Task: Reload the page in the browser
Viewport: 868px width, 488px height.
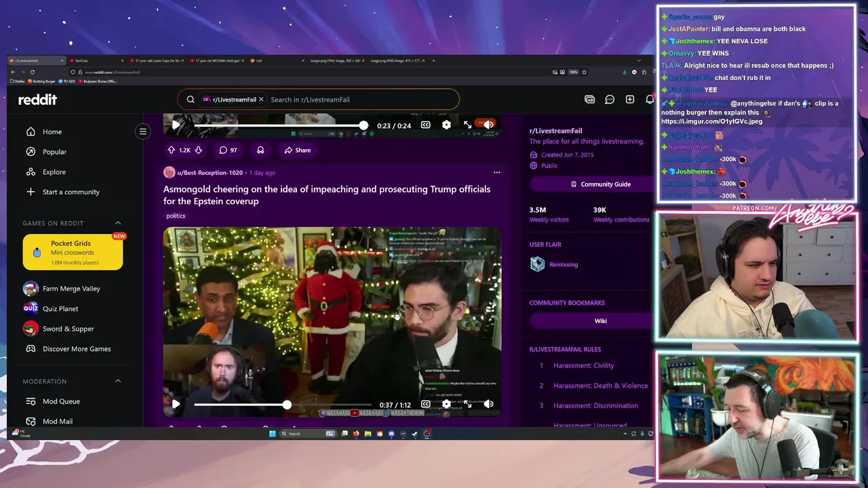Action: click(32, 72)
